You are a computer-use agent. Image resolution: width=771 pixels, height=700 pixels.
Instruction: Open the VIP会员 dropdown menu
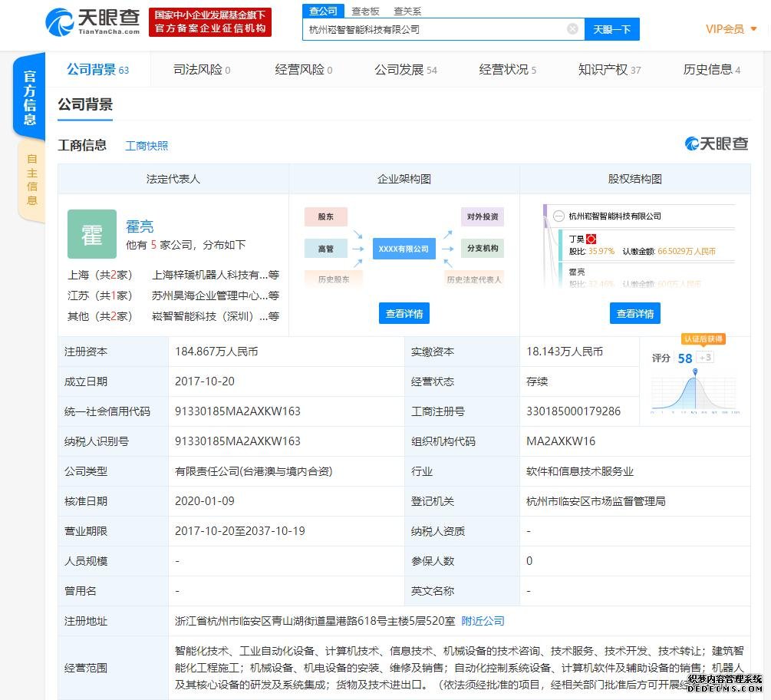pyautogui.click(x=731, y=29)
